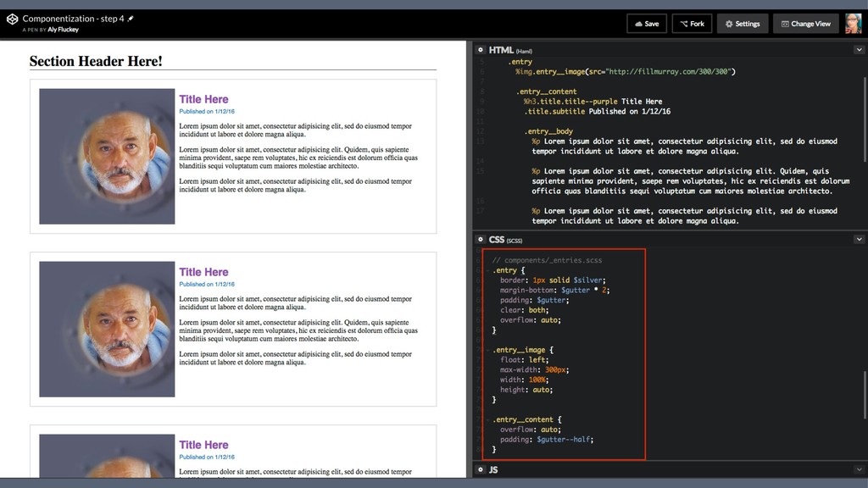
Task: Fold the .entry rule in CSS gutter
Action: [487, 270]
